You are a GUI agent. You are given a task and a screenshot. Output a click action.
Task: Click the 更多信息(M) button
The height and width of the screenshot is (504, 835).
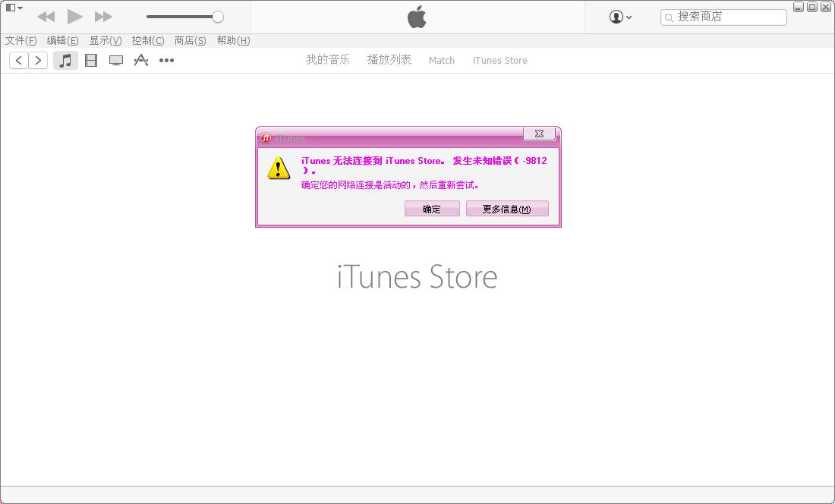tap(506, 209)
